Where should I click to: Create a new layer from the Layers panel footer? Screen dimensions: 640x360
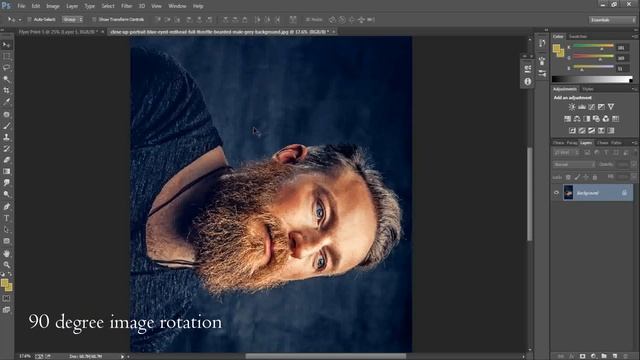click(x=615, y=356)
